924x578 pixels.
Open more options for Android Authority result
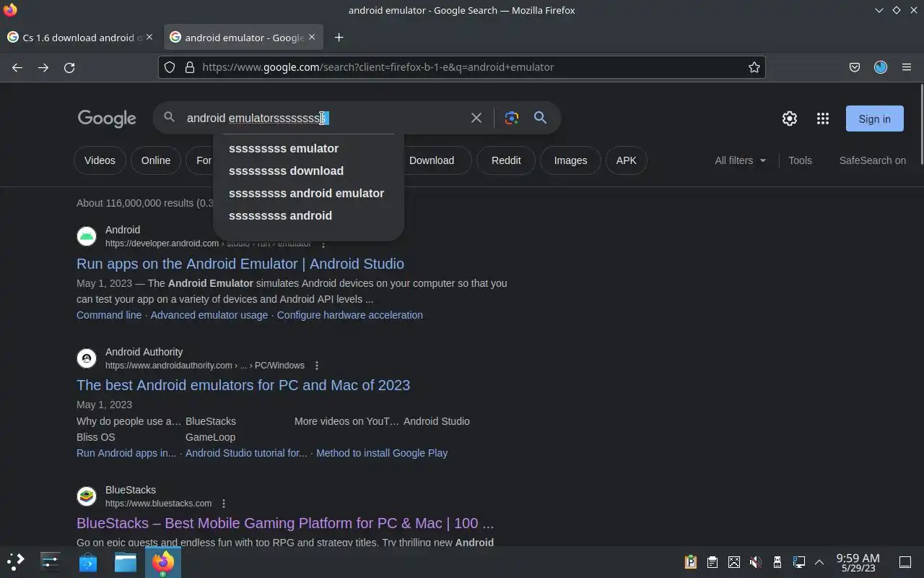(317, 366)
